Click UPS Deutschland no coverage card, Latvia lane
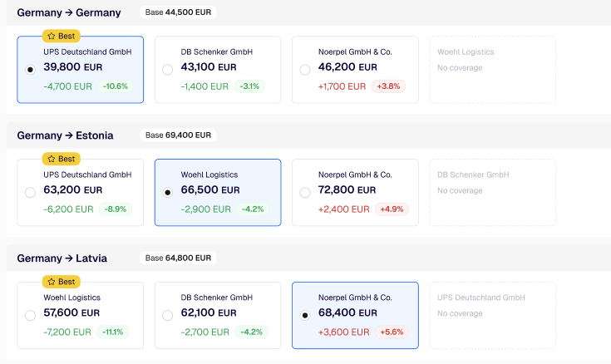611x364 pixels. [x=492, y=315]
